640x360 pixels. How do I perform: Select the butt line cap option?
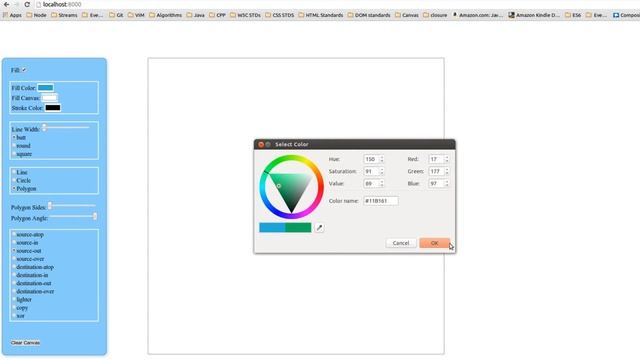pos(14,137)
